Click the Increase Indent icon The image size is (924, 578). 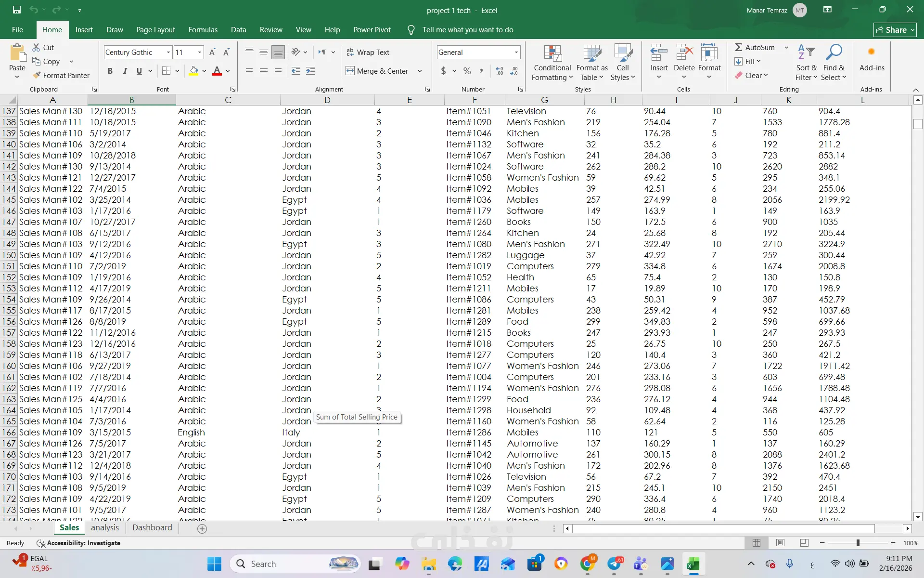click(310, 71)
